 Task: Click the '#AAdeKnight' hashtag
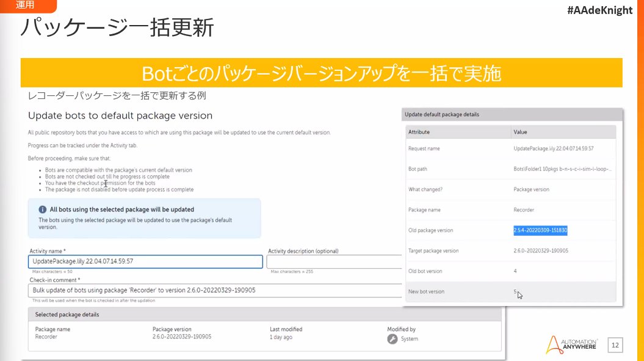coord(599,10)
